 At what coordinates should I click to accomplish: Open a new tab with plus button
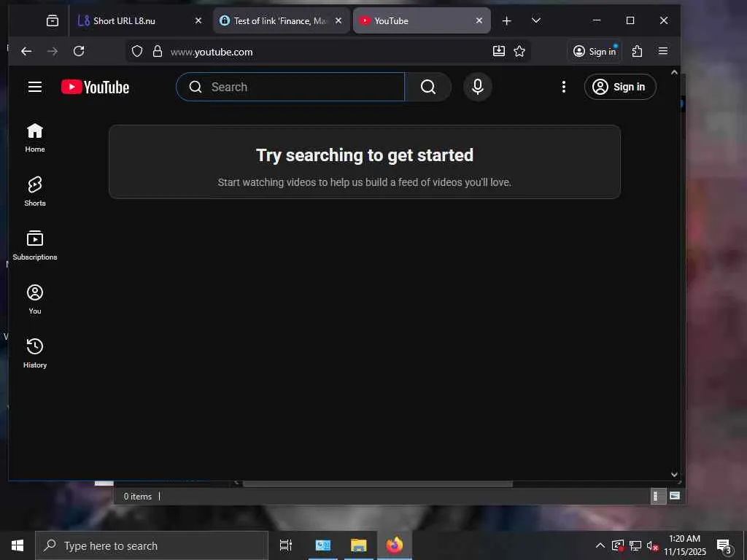pos(506,20)
